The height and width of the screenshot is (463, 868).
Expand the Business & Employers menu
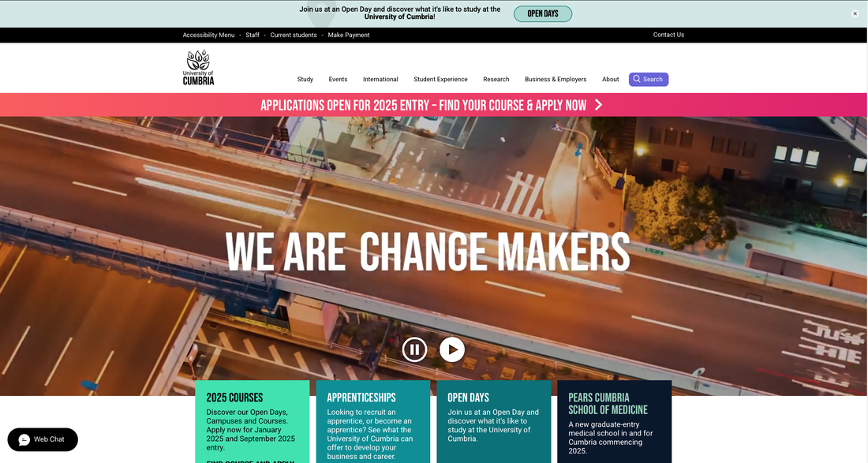coord(556,79)
